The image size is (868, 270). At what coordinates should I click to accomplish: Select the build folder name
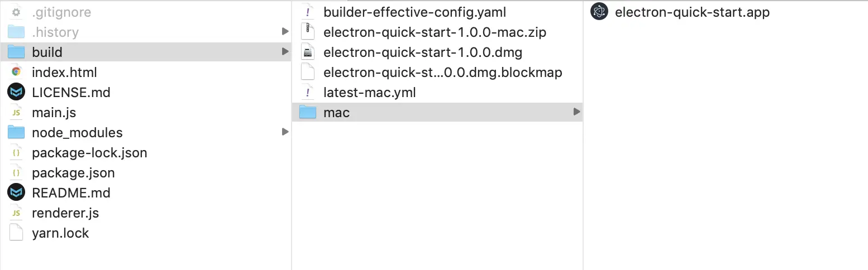47,52
